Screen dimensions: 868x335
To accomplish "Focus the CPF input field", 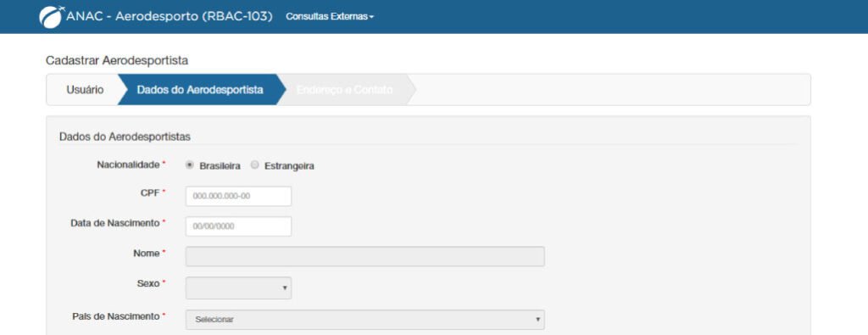I will [238, 196].
